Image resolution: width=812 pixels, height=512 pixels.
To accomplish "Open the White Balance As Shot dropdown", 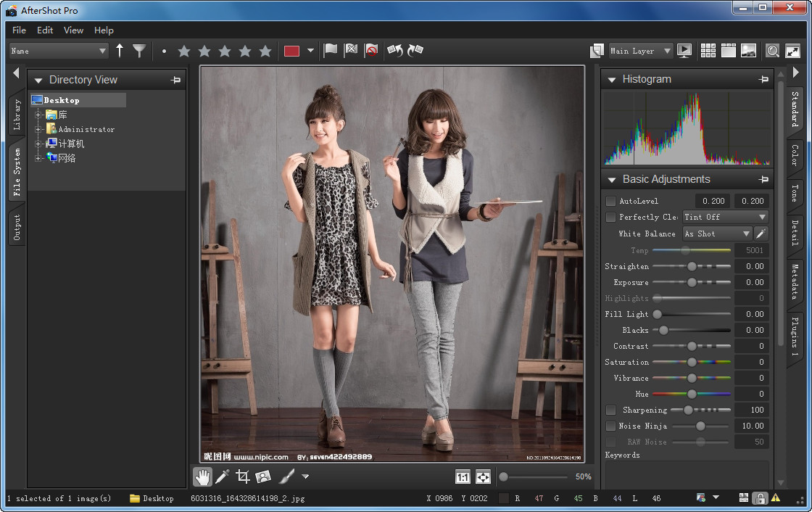I will [x=717, y=234].
